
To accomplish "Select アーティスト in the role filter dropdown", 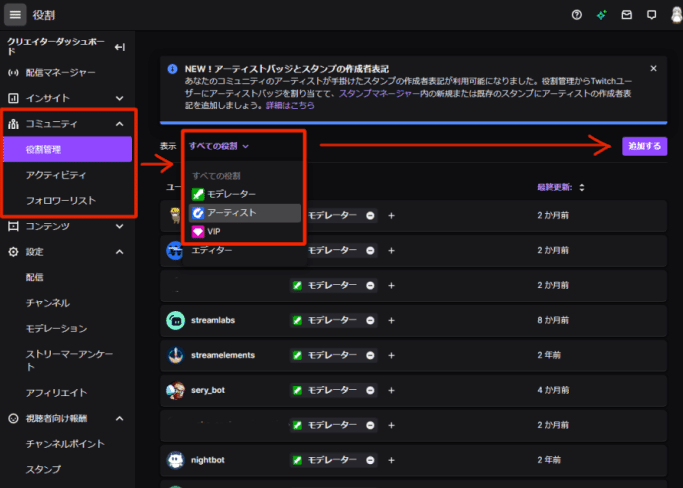I will pyautogui.click(x=245, y=213).
